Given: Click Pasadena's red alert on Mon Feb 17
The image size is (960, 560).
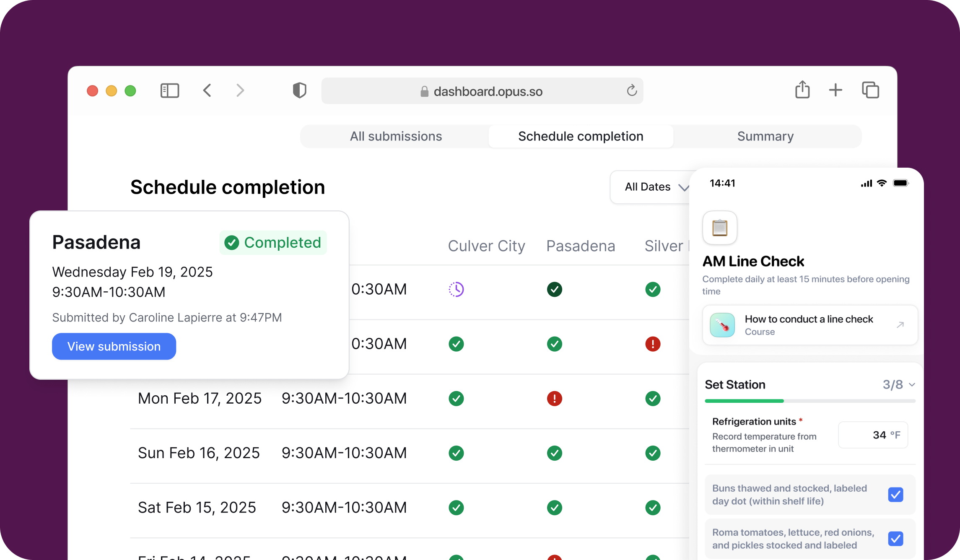Looking at the screenshot, I should pyautogui.click(x=554, y=399).
